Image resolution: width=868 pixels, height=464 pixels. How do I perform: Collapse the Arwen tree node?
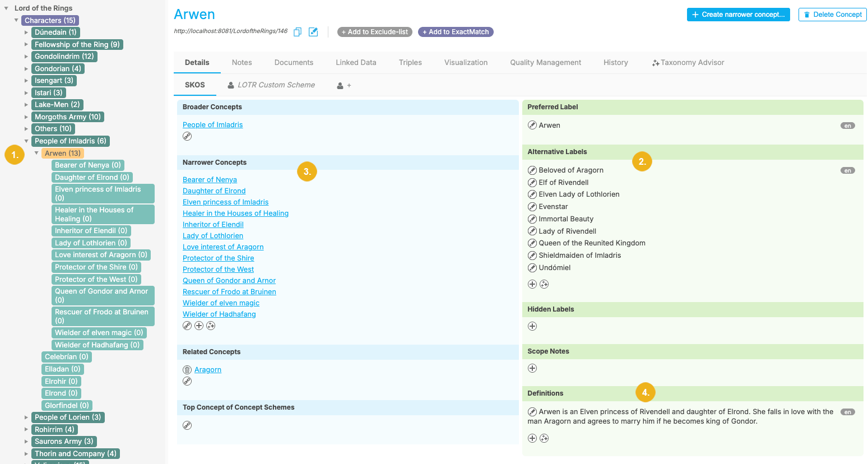pos(36,153)
